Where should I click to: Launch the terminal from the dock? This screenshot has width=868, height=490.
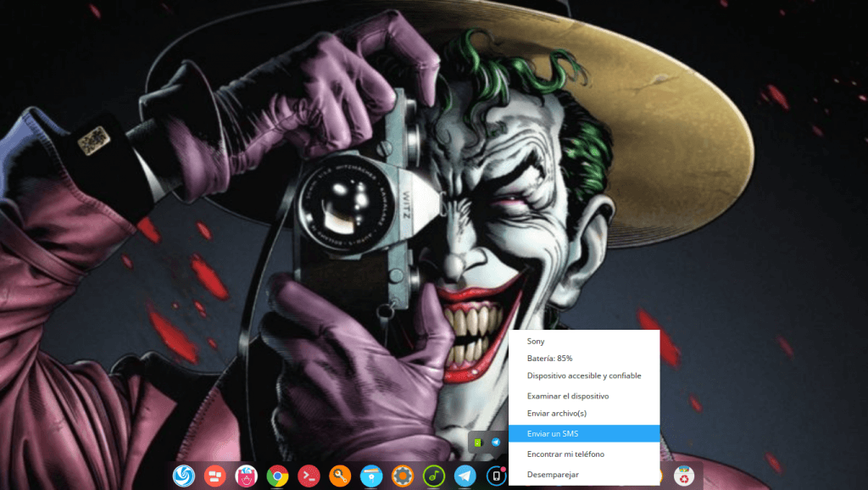(x=309, y=476)
